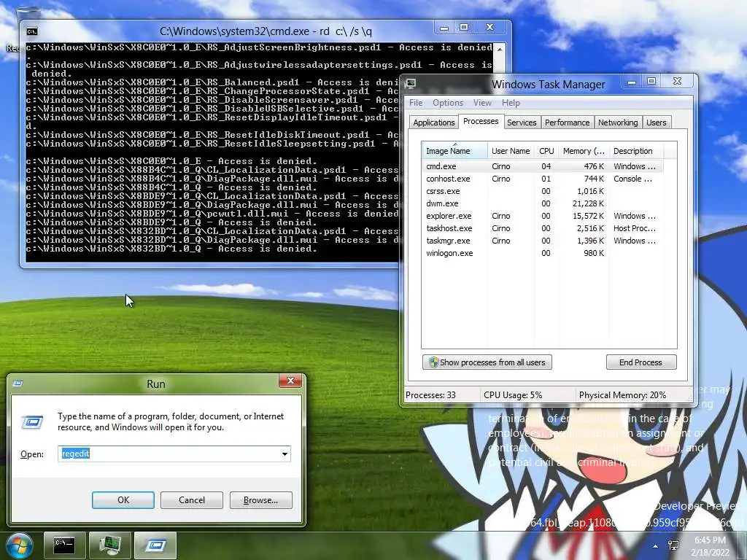Viewport: 747px width, 560px height.
Task: Open the Performance tab
Action: [x=567, y=122]
